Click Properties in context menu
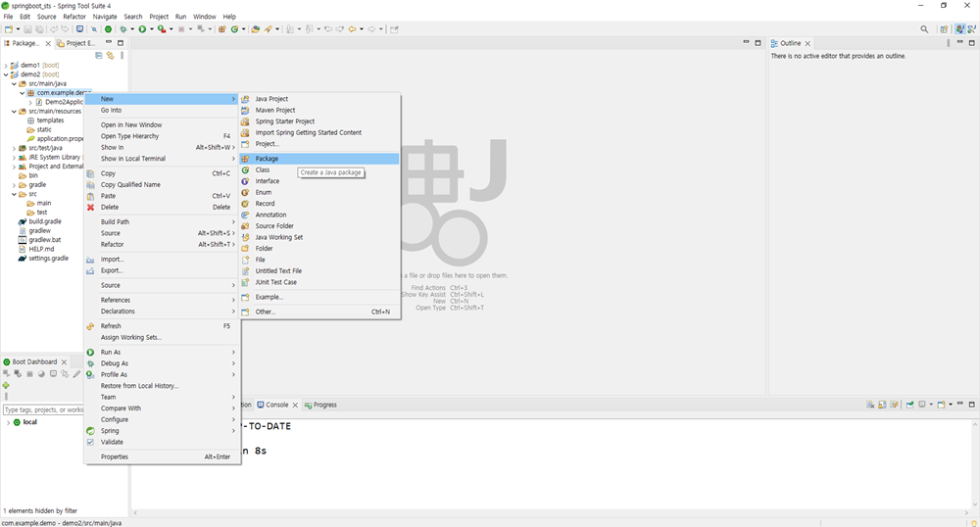This screenshot has height=527, width=980. pos(162,456)
